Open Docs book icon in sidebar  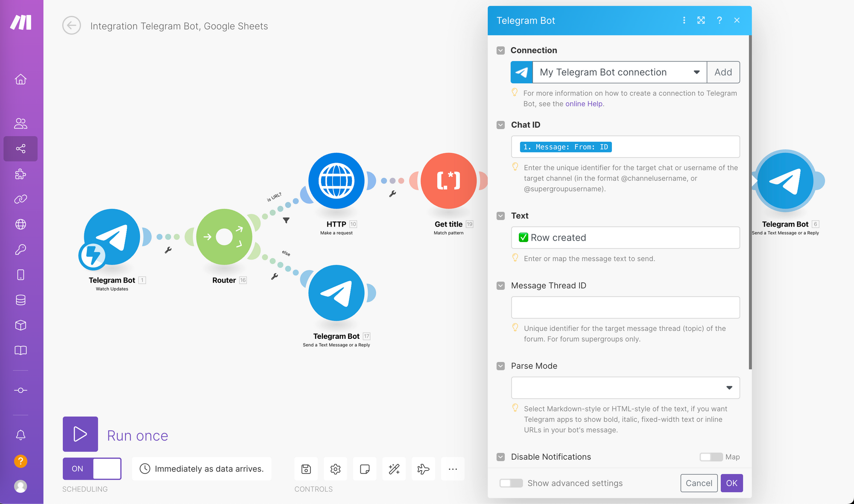coord(20,350)
